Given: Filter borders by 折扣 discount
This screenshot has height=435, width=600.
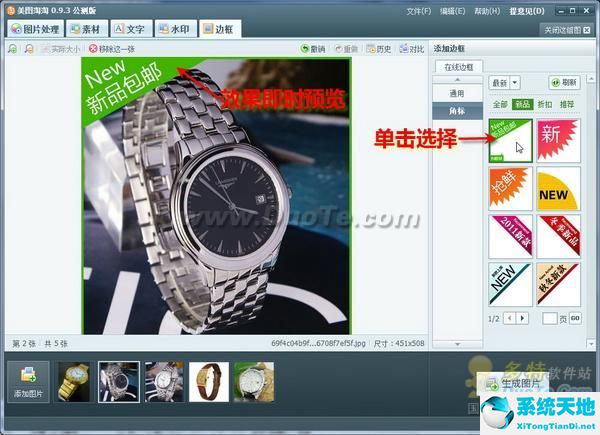Looking at the screenshot, I should coord(545,104).
